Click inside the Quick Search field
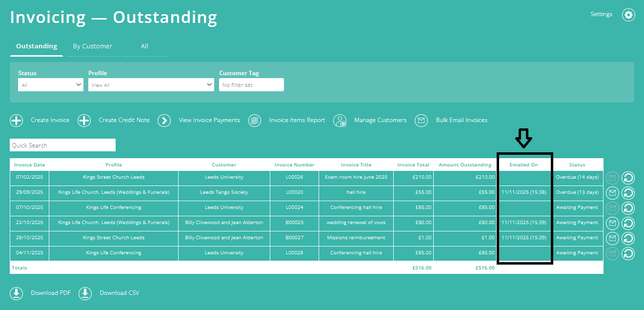 click(62, 145)
